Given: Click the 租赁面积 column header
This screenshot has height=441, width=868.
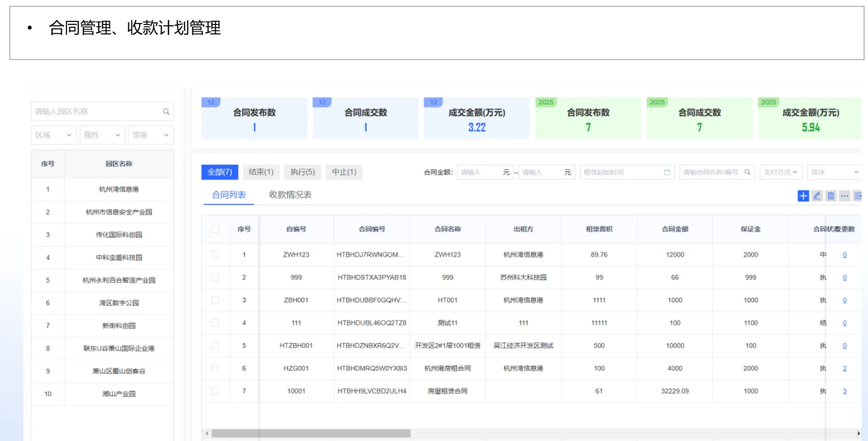Looking at the screenshot, I should [599, 229].
